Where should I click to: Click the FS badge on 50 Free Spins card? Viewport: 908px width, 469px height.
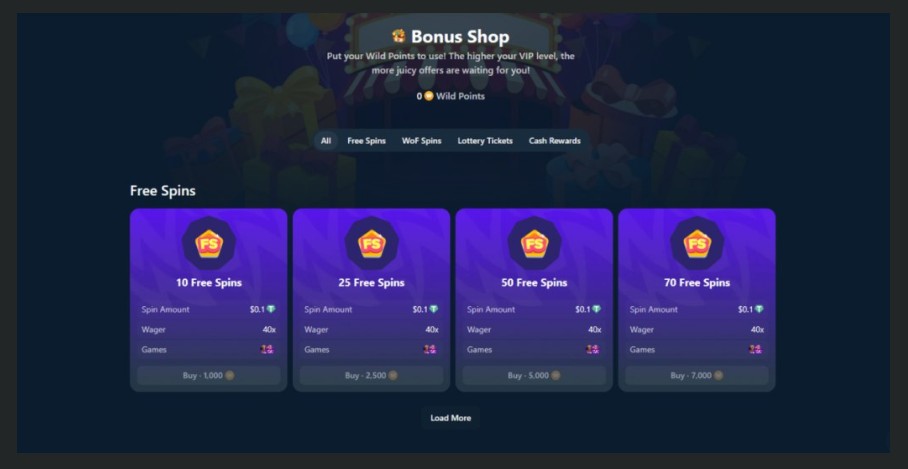534,244
